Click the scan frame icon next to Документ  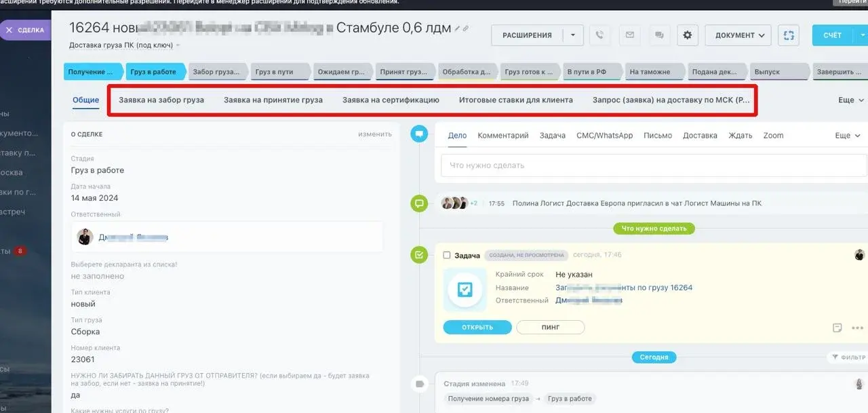(789, 35)
